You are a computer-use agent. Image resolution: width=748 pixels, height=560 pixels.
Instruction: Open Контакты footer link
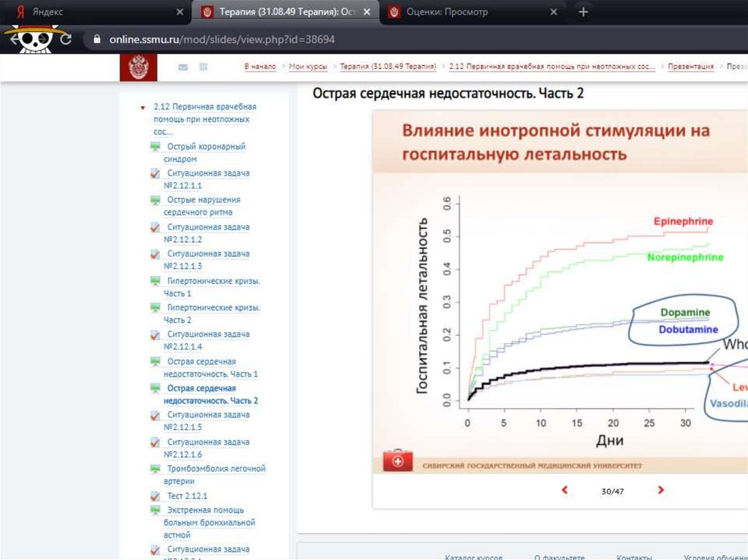(634, 556)
